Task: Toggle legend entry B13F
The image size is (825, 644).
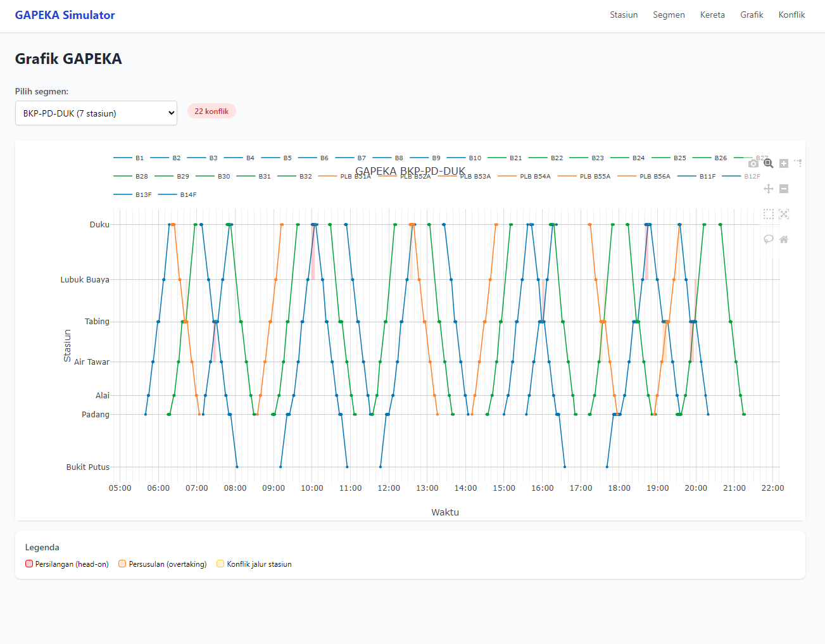Action: (133, 194)
